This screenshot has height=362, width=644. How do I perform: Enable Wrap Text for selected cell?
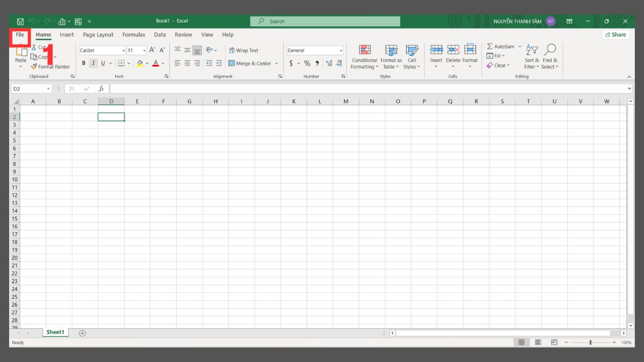click(243, 50)
